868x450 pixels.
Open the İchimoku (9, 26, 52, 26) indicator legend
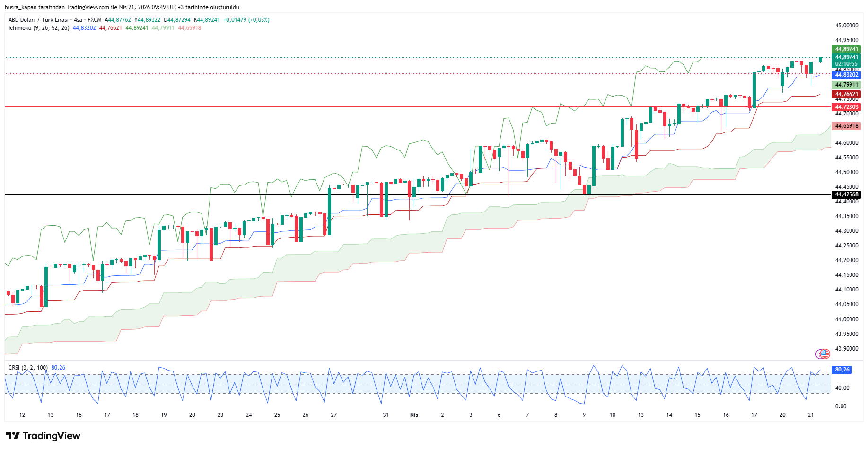[39, 28]
